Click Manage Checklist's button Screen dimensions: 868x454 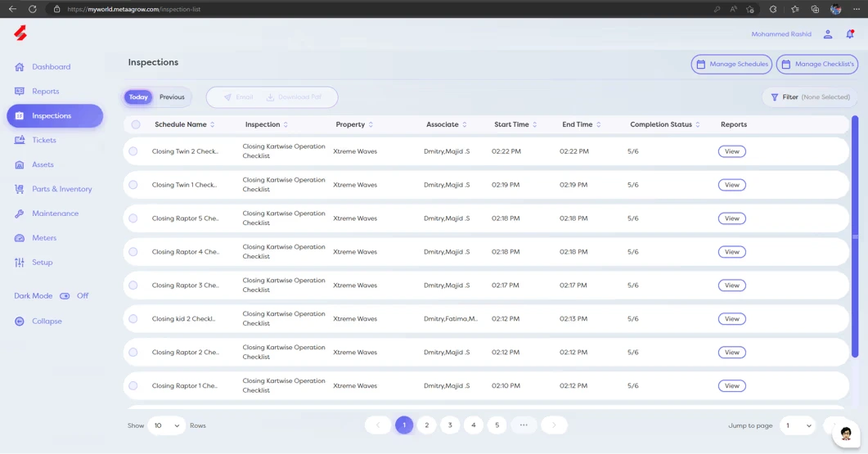pyautogui.click(x=817, y=65)
